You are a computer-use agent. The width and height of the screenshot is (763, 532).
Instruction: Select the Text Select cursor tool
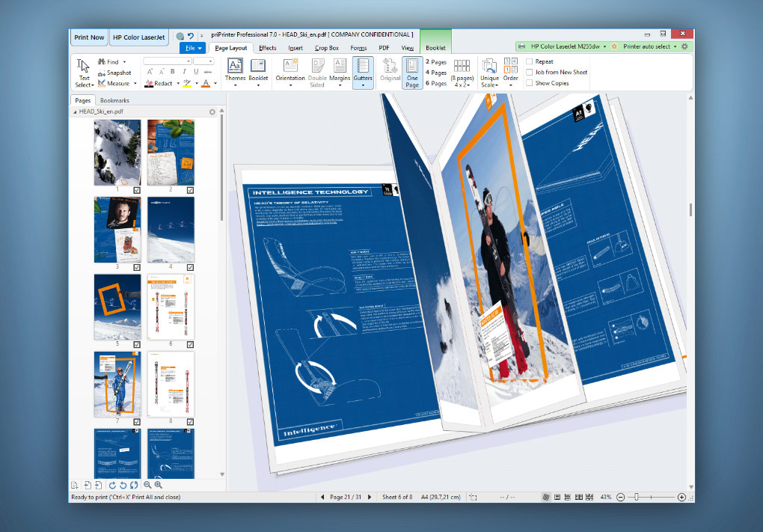[84, 73]
